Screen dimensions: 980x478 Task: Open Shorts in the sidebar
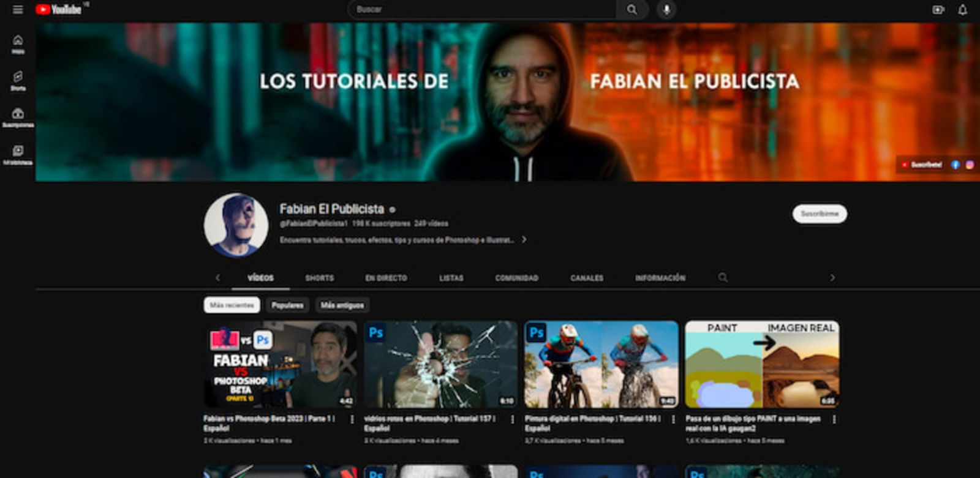point(18,81)
